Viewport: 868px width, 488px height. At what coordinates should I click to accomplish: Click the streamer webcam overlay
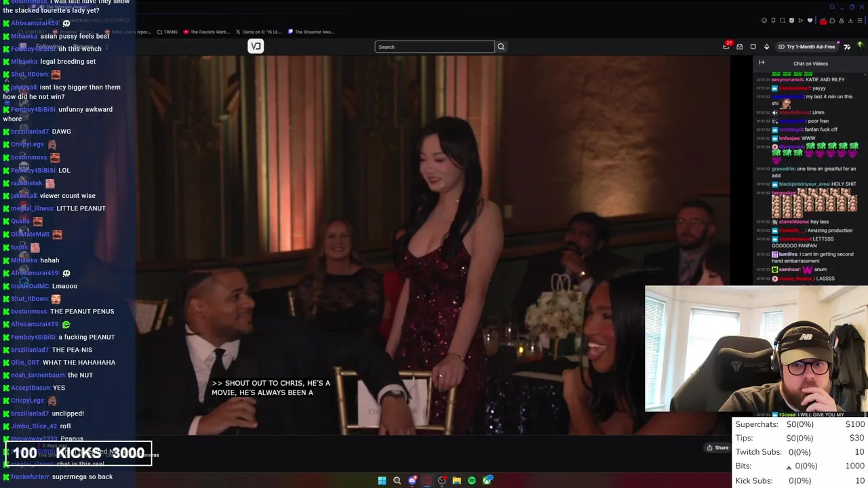(756, 348)
